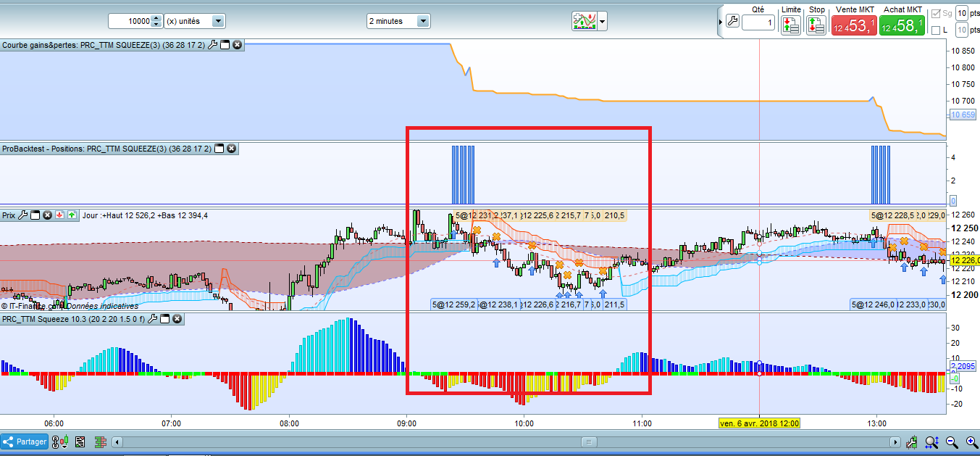980x456 pixels.
Task: Edit the Sg points field
Action: point(961,13)
